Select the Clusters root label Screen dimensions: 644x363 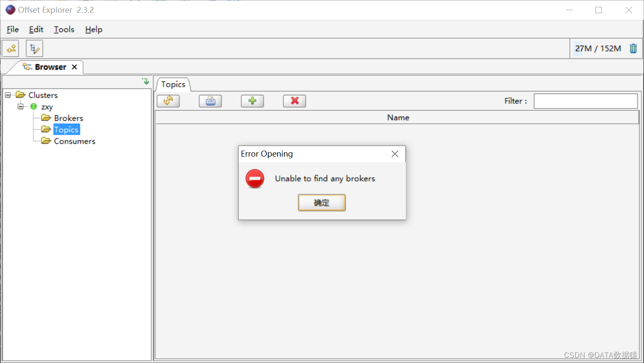[43, 95]
